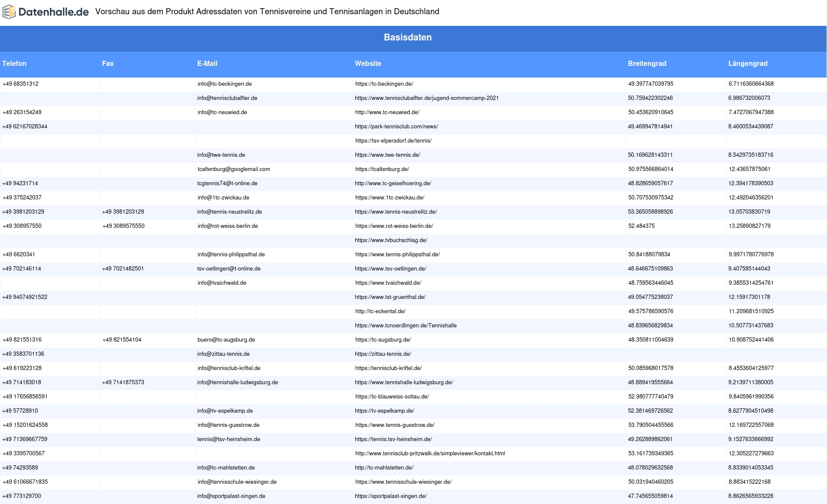Screen dimensions: 827x504
Task: Click website https://tc-blauweiss-soltau.de/
Action: tap(392, 397)
